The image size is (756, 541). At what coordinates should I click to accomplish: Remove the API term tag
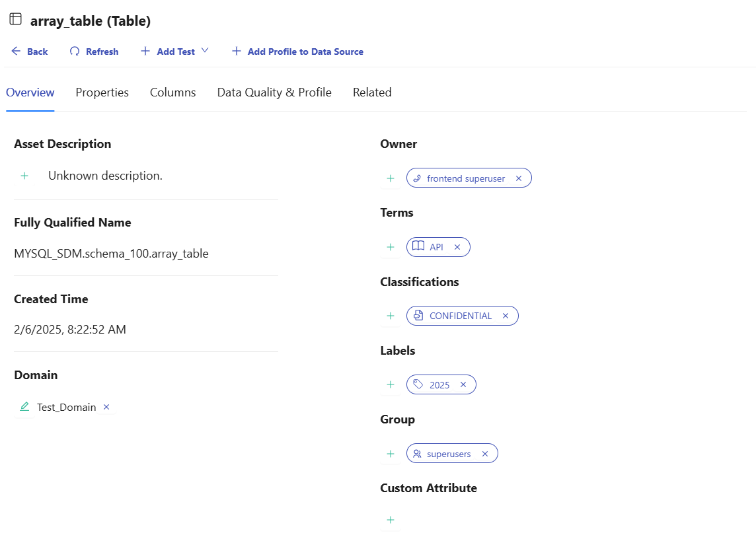[457, 247]
